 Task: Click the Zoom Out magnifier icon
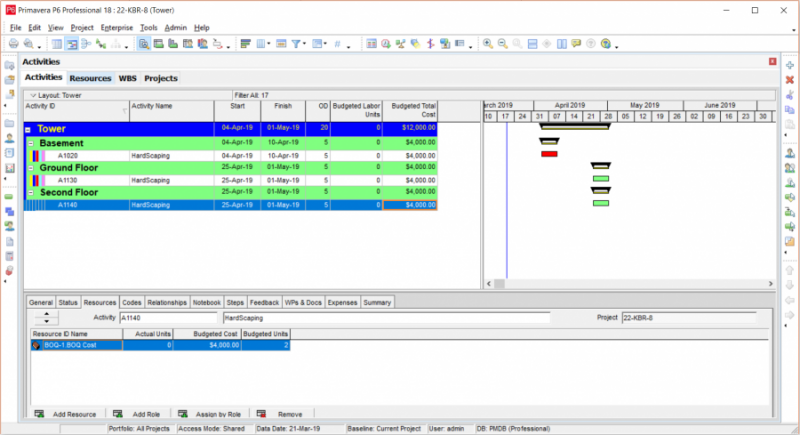pos(503,44)
